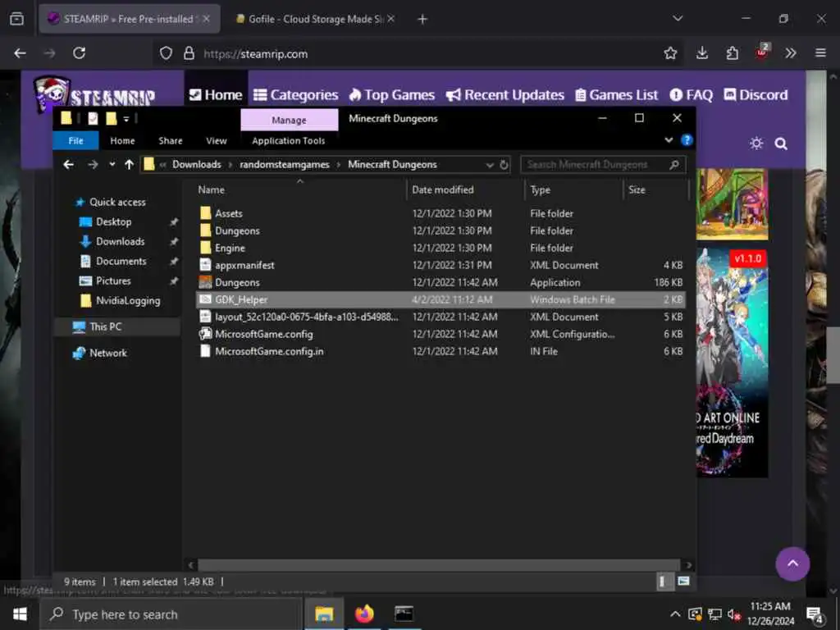Sort files by the Size column
840x630 pixels.
tap(655, 189)
